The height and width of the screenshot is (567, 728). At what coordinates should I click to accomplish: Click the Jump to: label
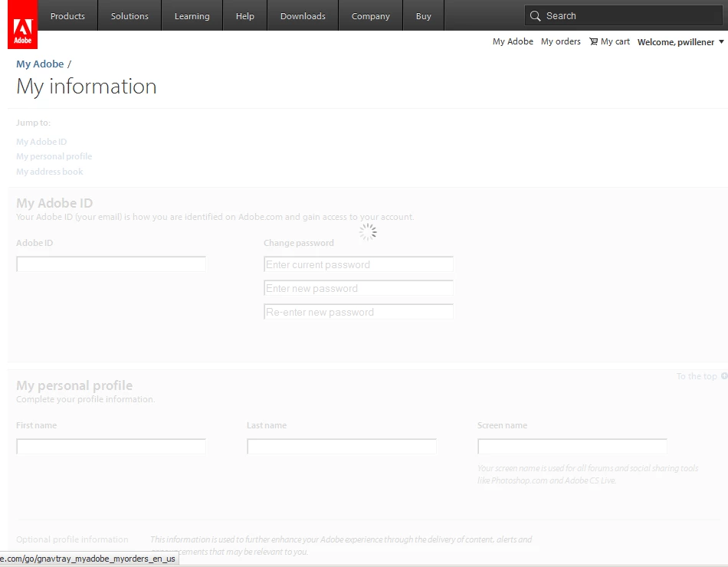coord(33,123)
